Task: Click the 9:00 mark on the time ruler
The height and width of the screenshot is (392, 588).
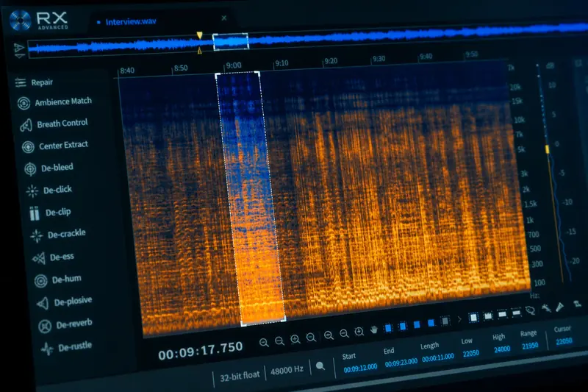Action: pyautogui.click(x=234, y=65)
